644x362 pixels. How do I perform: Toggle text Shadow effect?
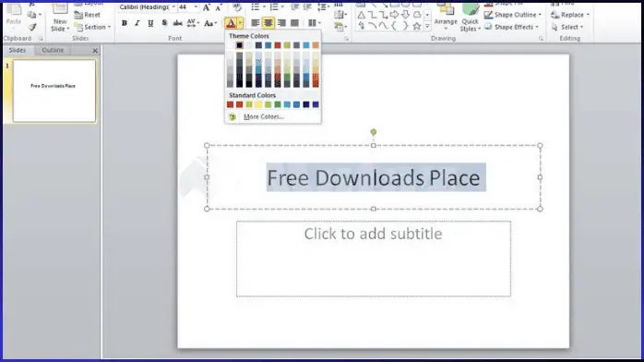coord(164,23)
